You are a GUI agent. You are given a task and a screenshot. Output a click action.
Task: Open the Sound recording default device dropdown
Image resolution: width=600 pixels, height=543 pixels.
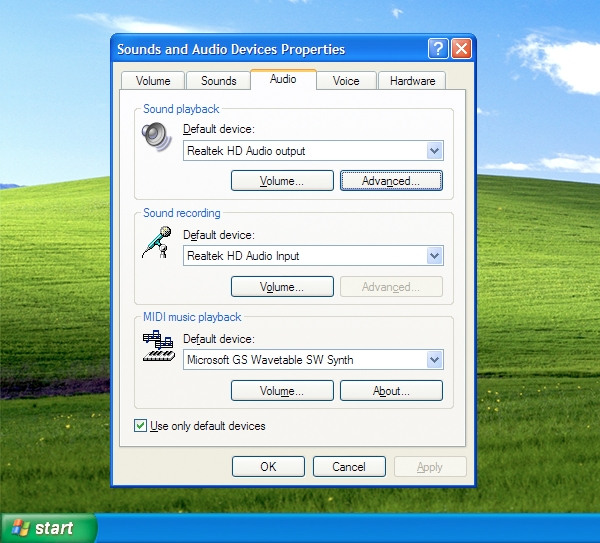[x=434, y=256]
